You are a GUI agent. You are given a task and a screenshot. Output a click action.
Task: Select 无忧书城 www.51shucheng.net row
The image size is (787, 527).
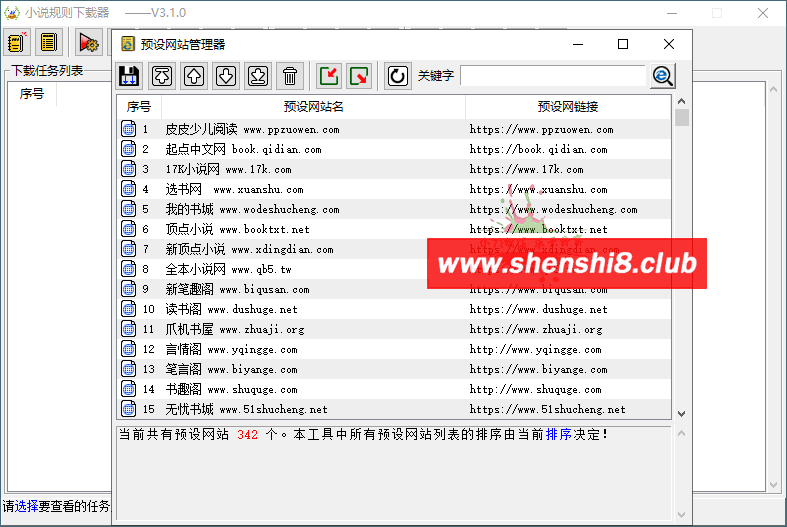pos(394,409)
